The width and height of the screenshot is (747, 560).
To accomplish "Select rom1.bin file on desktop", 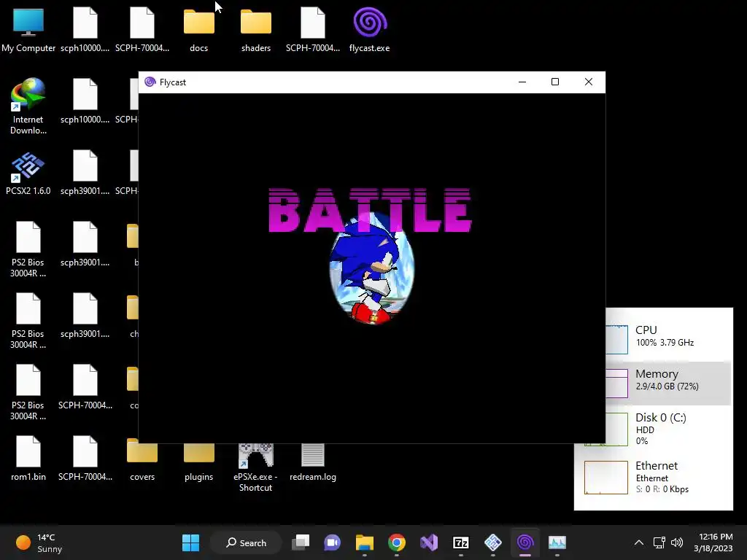I will tap(28, 459).
